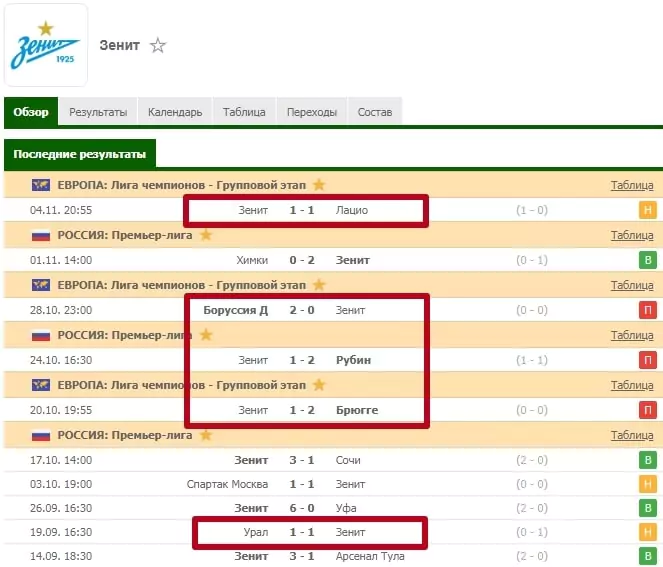
Task: Click the red П badge for Боруссия Д–Зенит
Action: coord(648,310)
